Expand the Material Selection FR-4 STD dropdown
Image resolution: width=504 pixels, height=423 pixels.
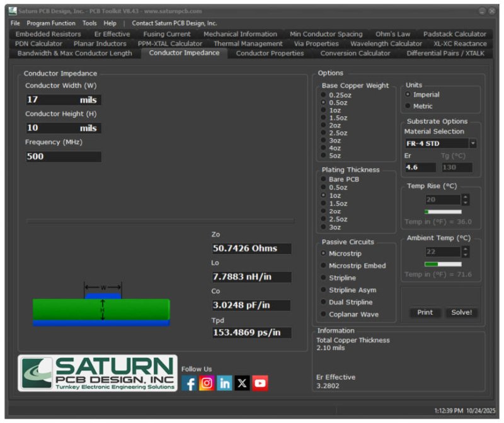(x=473, y=144)
